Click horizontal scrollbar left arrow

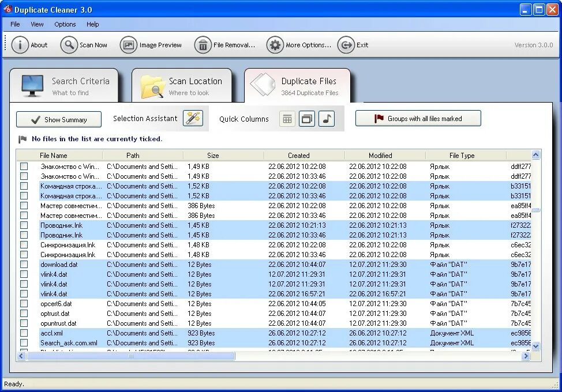pos(21,356)
